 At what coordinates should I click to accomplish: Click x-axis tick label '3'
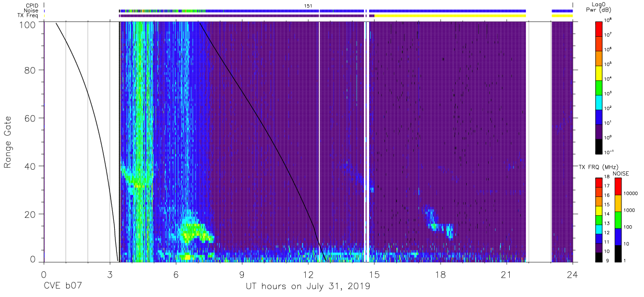pyautogui.click(x=110, y=274)
